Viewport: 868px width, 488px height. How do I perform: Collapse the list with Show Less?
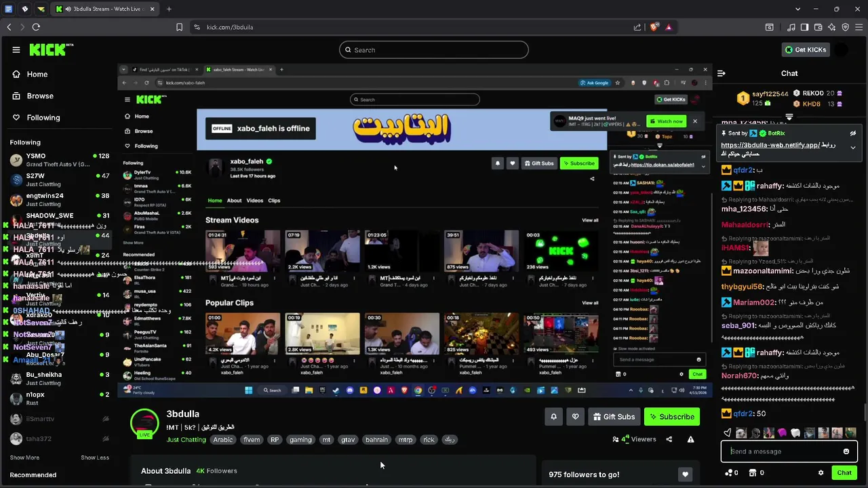click(x=95, y=457)
